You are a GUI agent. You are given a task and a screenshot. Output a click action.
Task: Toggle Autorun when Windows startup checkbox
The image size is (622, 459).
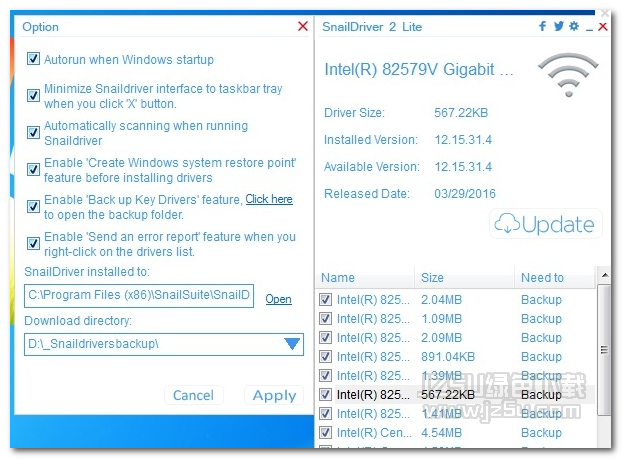pyautogui.click(x=33, y=59)
